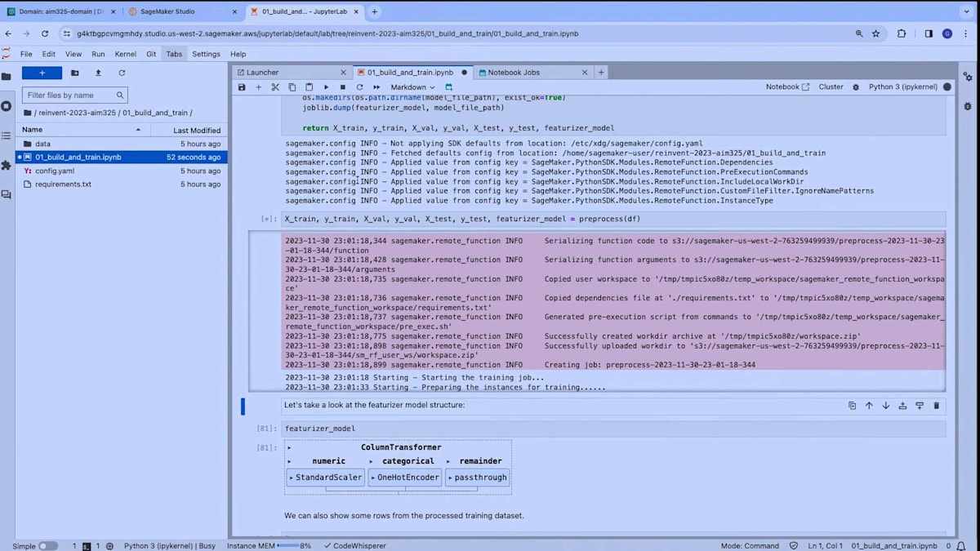The height and width of the screenshot is (551, 980).
Task: Expand the remainder transformer section
Action: 448,461
